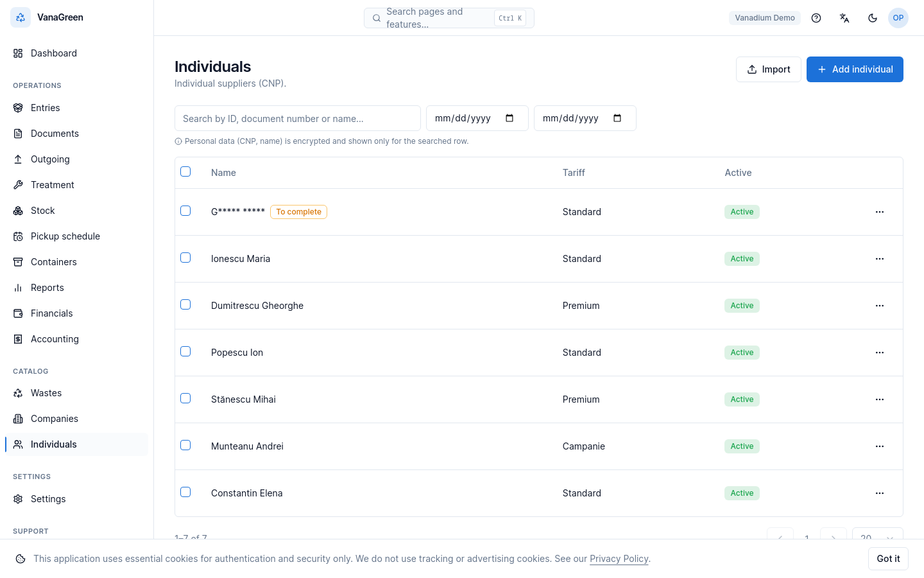Click Add individual button
This screenshot has width=924, height=578.
[x=855, y=69]
